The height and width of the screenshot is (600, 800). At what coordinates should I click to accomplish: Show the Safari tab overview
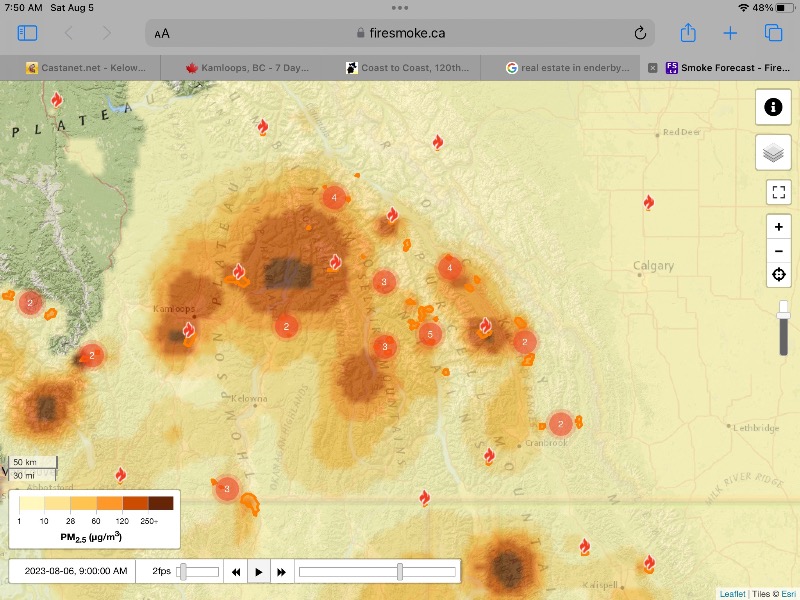point(773,33)
